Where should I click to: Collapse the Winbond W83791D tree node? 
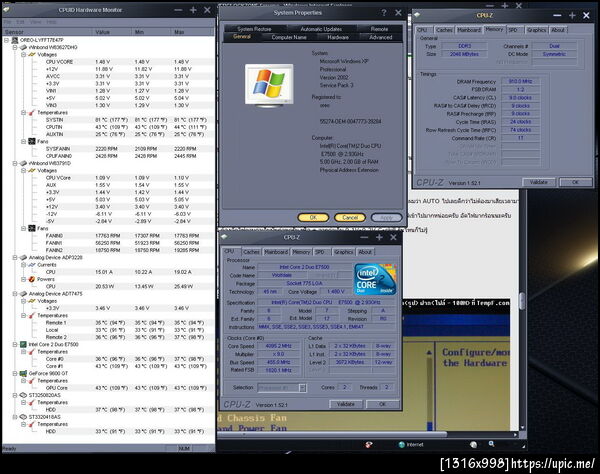click(15, 163)
